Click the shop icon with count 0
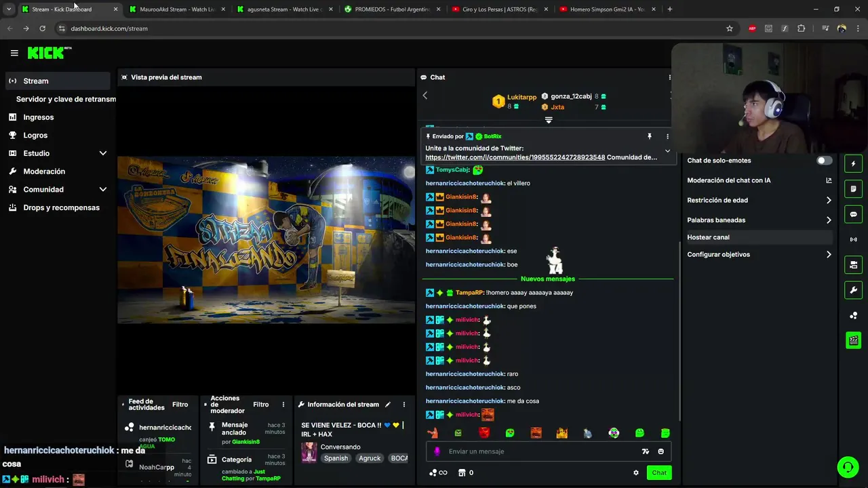 tap(466, 473)
